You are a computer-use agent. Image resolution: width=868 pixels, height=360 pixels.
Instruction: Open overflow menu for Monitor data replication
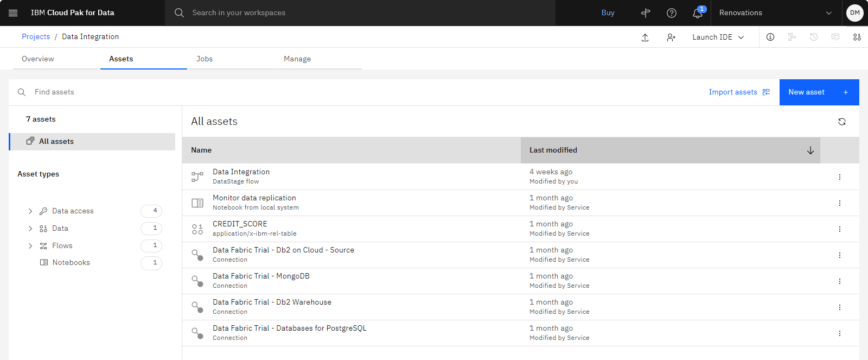point(840,203)
